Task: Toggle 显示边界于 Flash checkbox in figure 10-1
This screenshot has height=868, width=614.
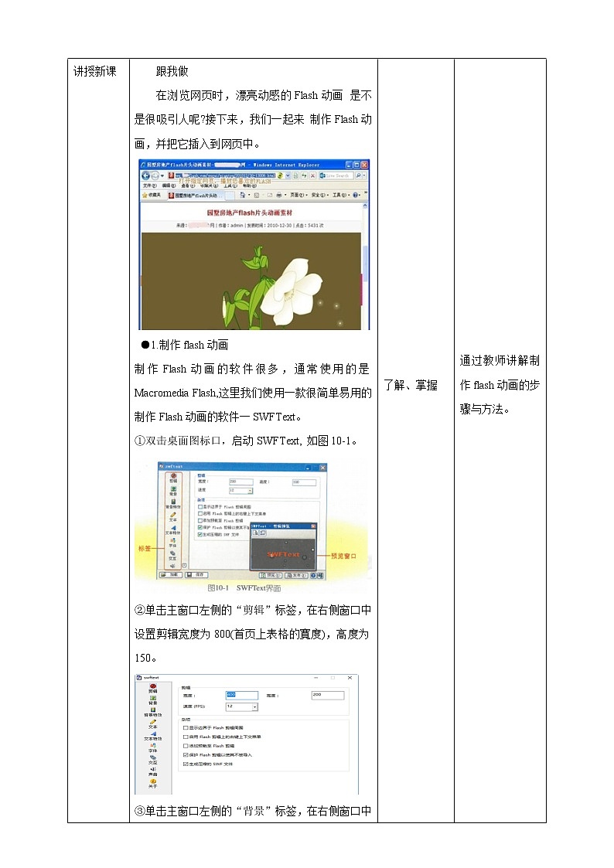Action: 200,506
